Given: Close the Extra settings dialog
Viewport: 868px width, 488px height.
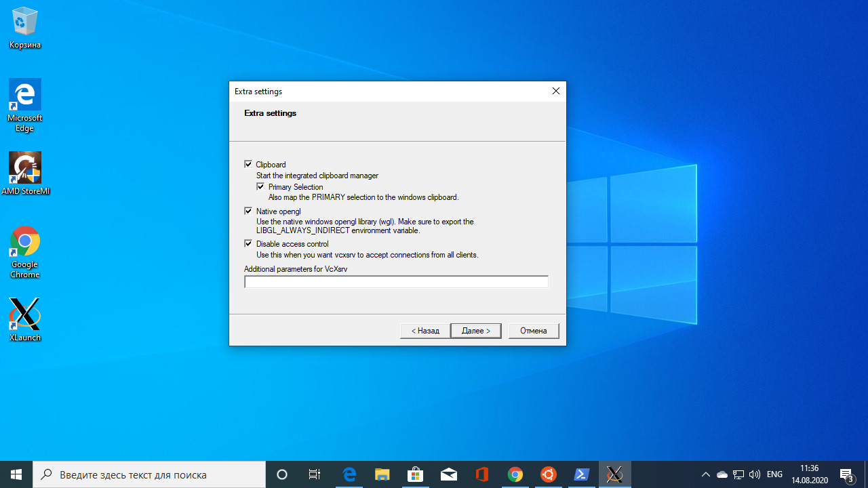Looking at the screenshot, I should tap(556, 91).
